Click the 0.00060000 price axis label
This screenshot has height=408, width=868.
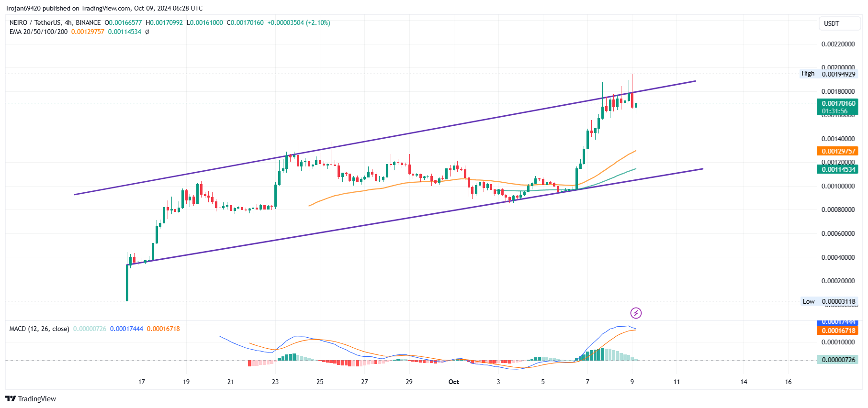(838, 233)
